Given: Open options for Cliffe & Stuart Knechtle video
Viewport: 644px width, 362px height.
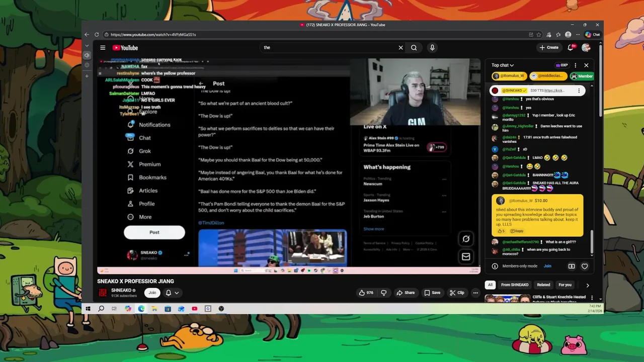Looking at the screenshot, I should 592,298.
